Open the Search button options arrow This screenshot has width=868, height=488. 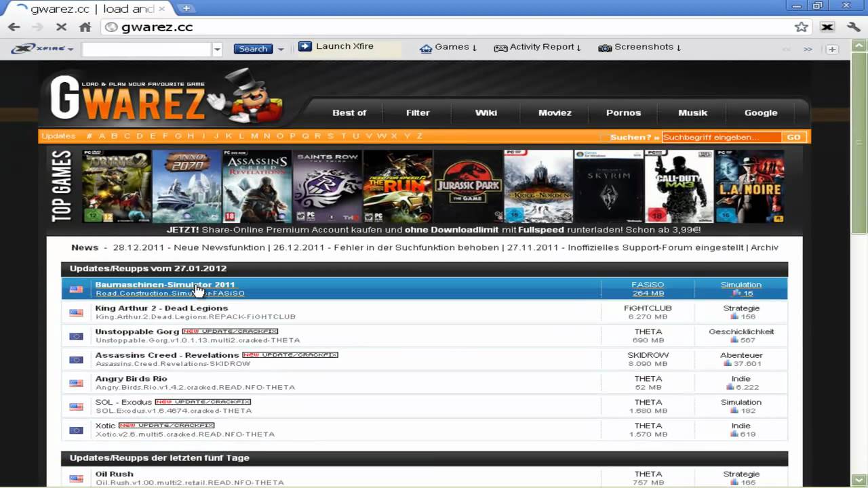pos(281,49)
